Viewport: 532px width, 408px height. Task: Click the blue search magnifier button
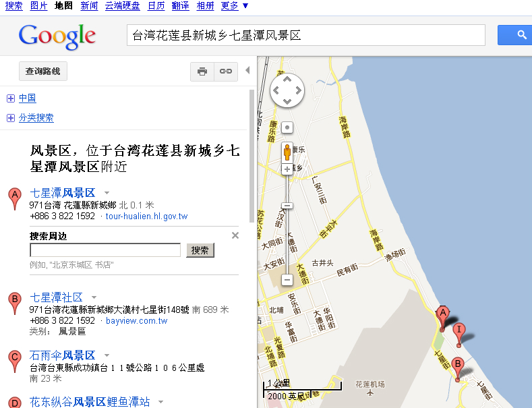click(x=514, y=35)
